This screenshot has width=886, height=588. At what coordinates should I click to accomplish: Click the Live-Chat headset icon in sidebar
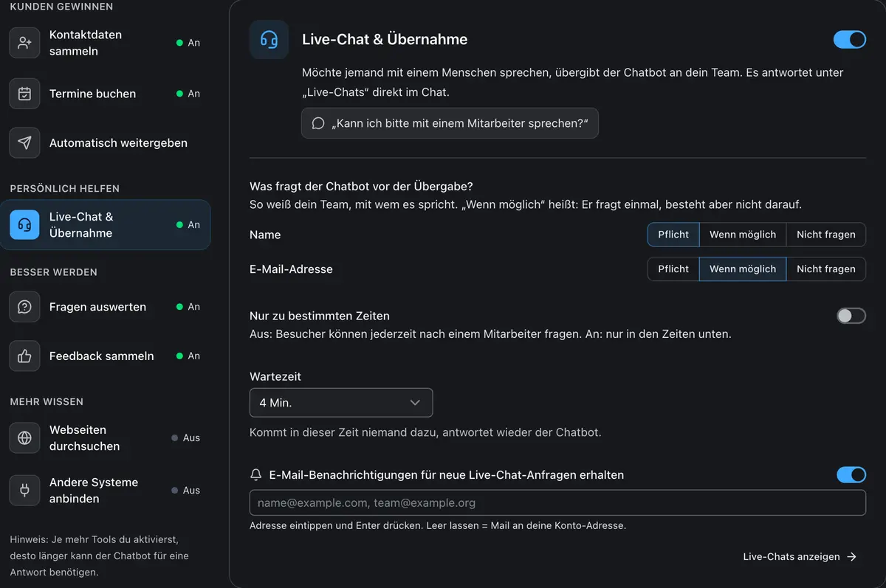pyautogui.click(x=24, y=225)
